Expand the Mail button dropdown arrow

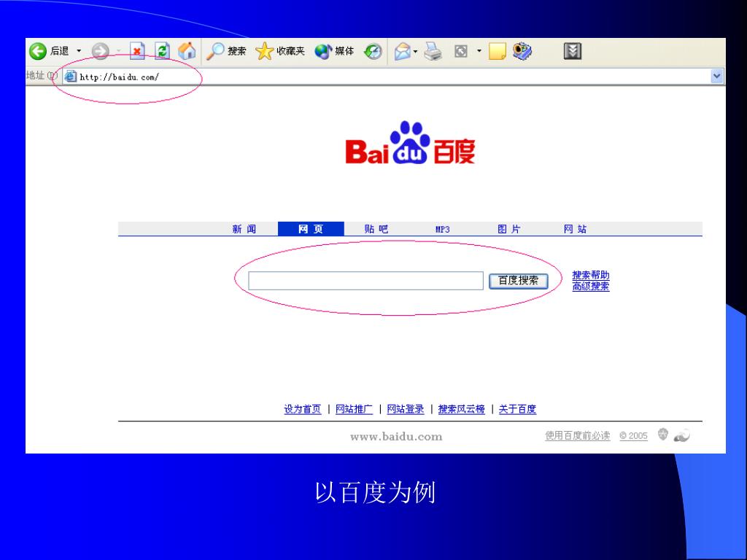click(415, 52)
